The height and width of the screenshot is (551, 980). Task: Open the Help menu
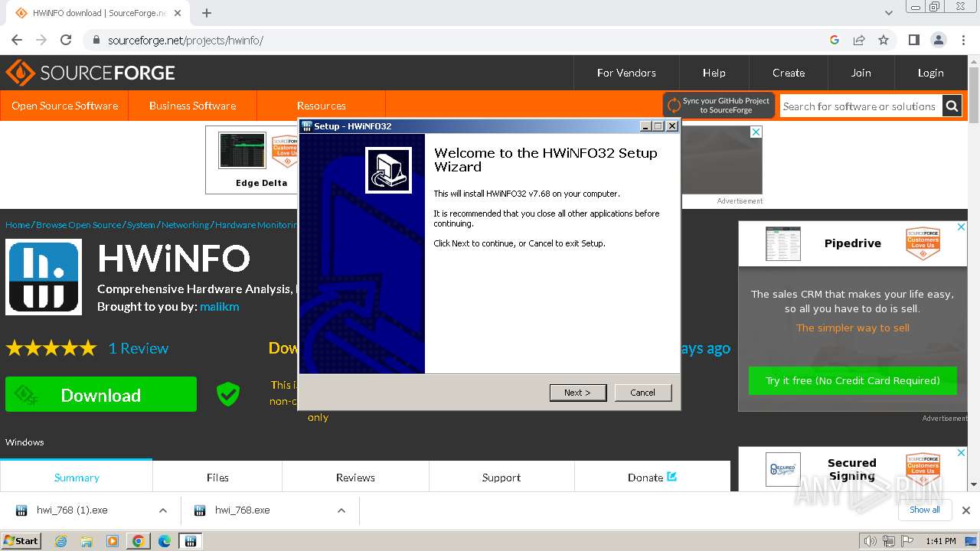714,73
